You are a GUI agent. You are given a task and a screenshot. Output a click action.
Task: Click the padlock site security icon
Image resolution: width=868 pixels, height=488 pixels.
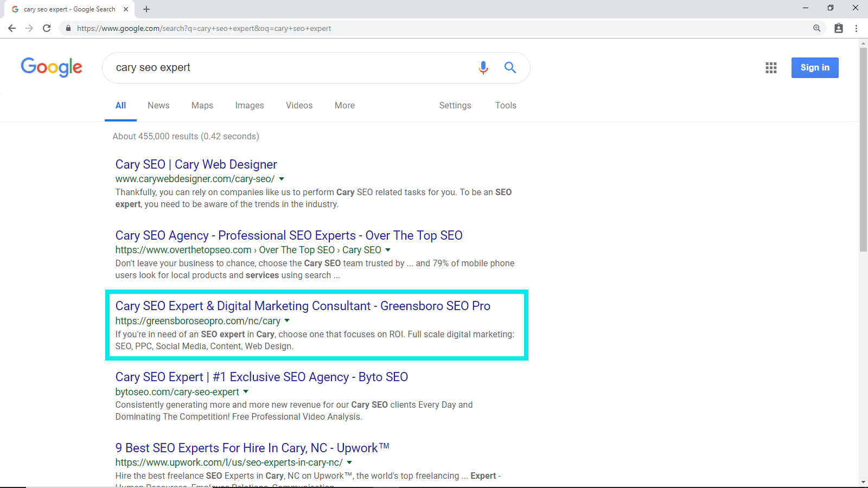(x=68, y=28)
